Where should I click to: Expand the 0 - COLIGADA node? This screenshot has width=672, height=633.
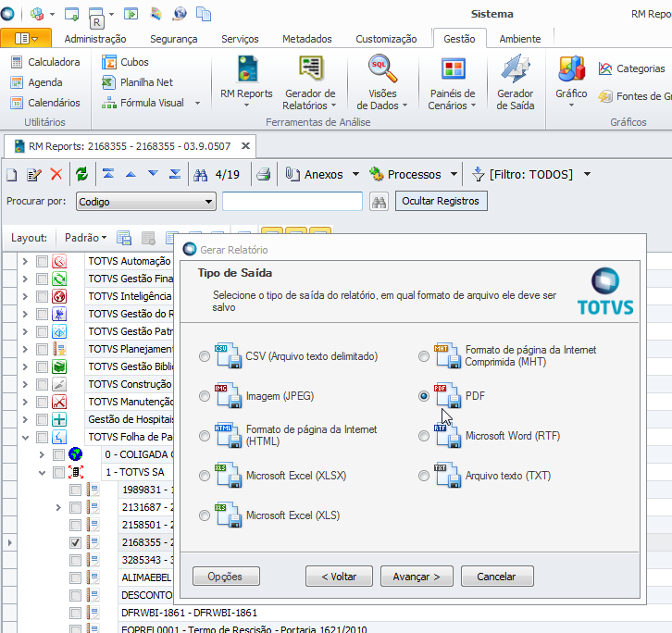[x=42, y=454]
